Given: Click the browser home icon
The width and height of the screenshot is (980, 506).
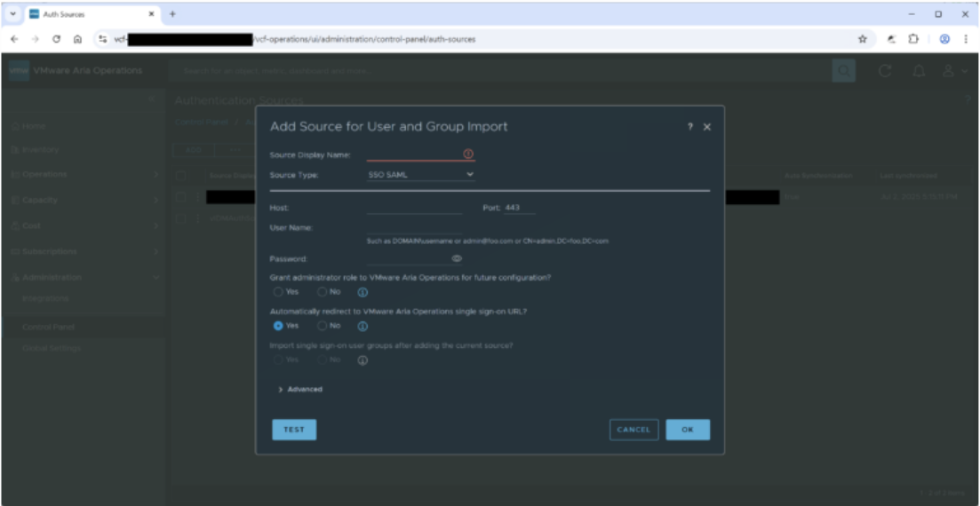Looking at the screenshot, I should [79, 39].
